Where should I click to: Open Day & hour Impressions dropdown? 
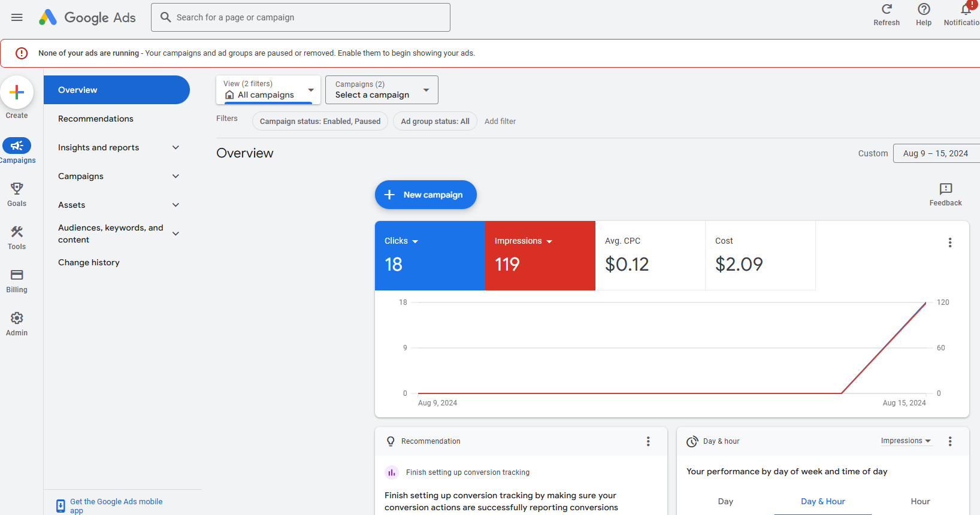906,441
